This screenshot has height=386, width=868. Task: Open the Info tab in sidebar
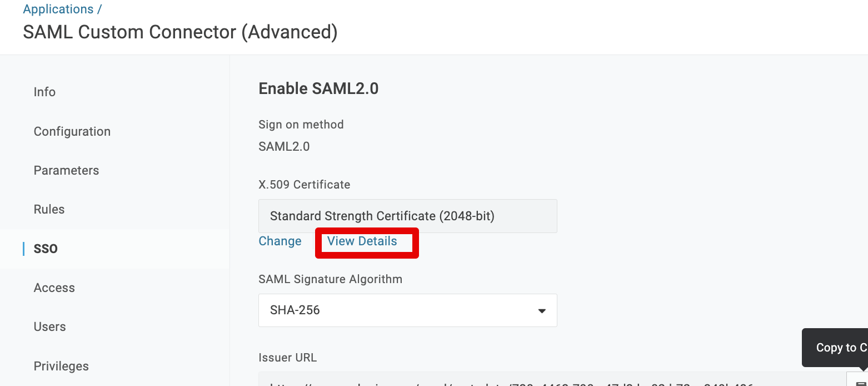44,92
